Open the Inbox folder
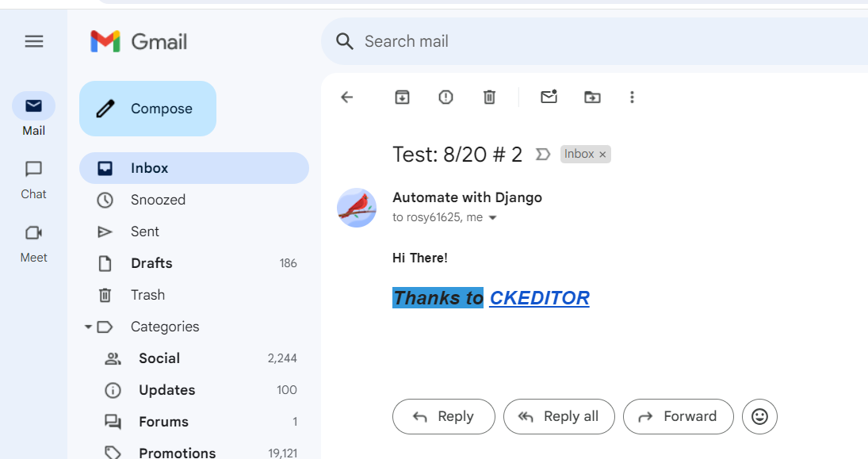Screen dimensions: 868x459 (194, 168)
